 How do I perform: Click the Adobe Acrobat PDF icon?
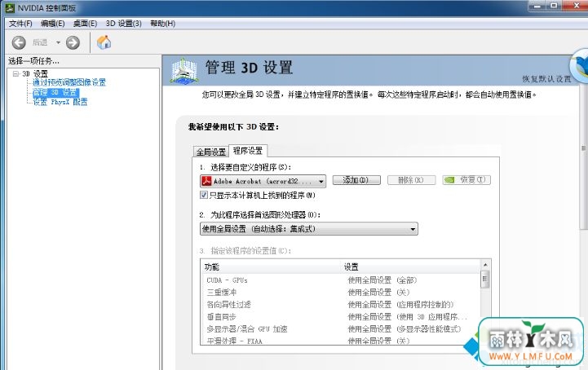(x=206, y=181)
